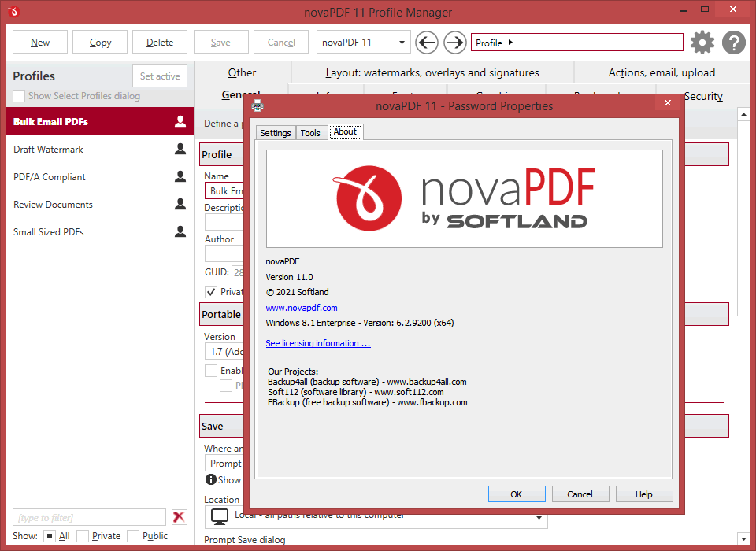
Task: Select the Review Documents profile
Action: (x=100, y=204)
